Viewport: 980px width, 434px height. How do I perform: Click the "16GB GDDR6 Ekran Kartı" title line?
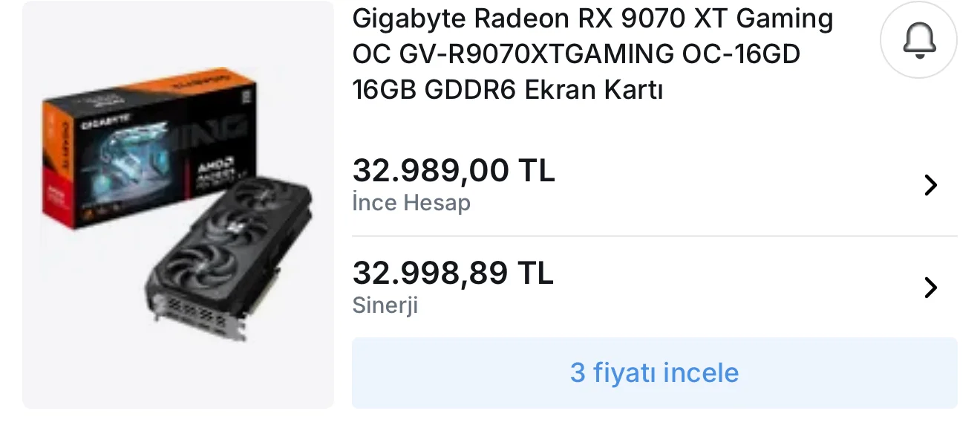(507, 90)
